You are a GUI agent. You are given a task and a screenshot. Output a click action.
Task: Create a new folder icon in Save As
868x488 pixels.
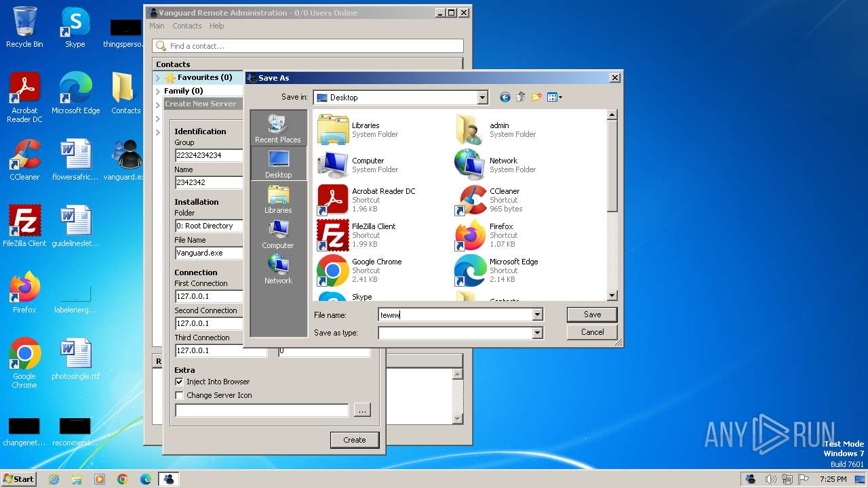tap(536, 98)
